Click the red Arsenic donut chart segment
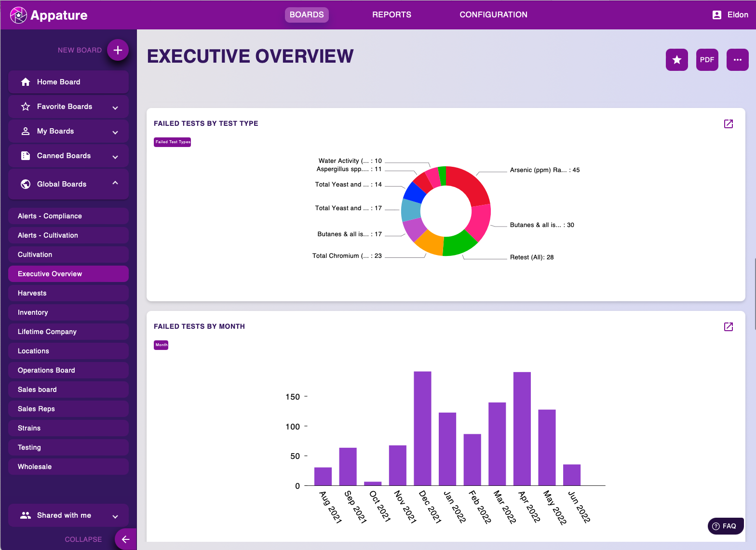This screenshot has width=756, height=550. (x=470, y=183)
